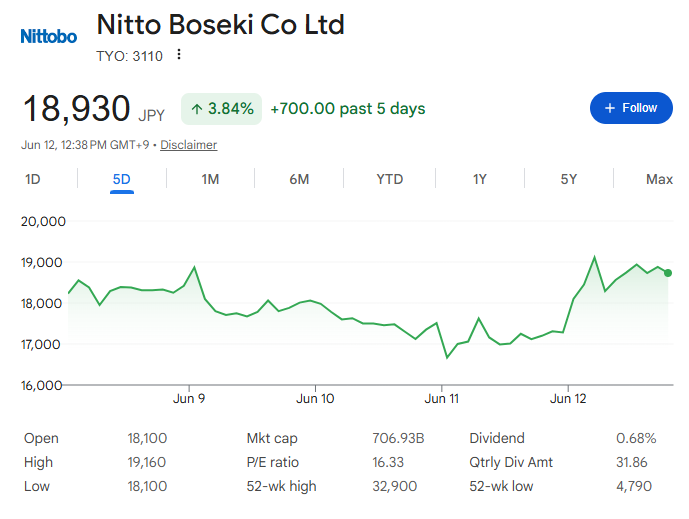Click the Mkt cap value 706.93B
Image resolution: width=689 pixels, height=519 pixels.
point(398,438)
